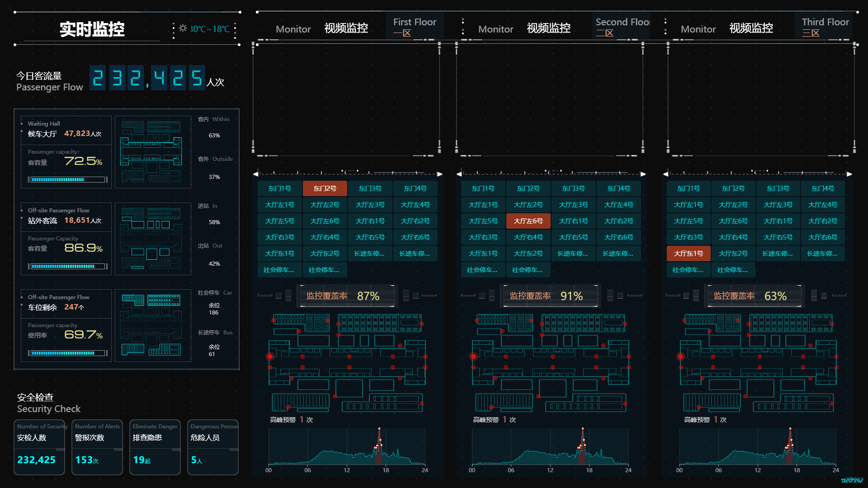Screen dimensions: 868x488
Task: Click the Waiting Hall capacity progress bar
Action: [68, 180]
